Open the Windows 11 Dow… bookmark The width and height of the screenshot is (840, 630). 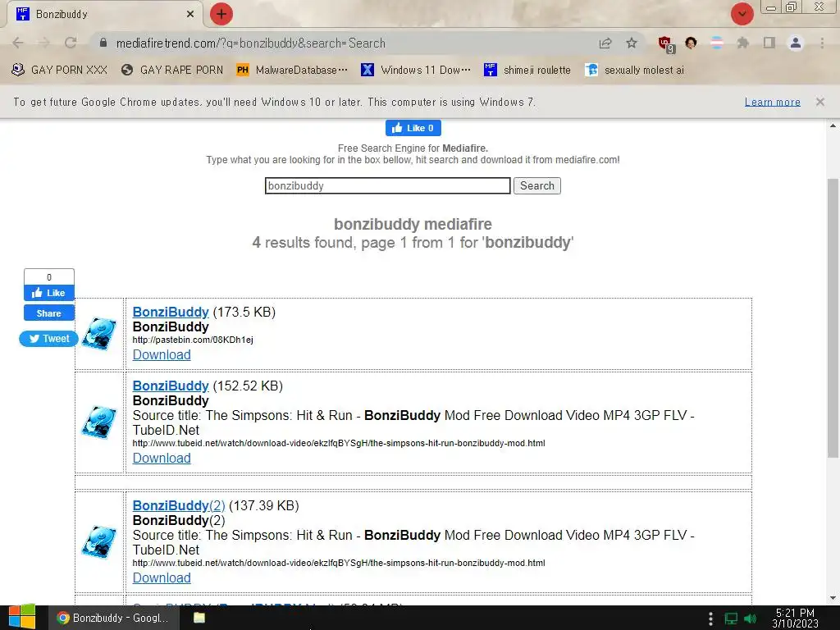(x=416, y=70)
